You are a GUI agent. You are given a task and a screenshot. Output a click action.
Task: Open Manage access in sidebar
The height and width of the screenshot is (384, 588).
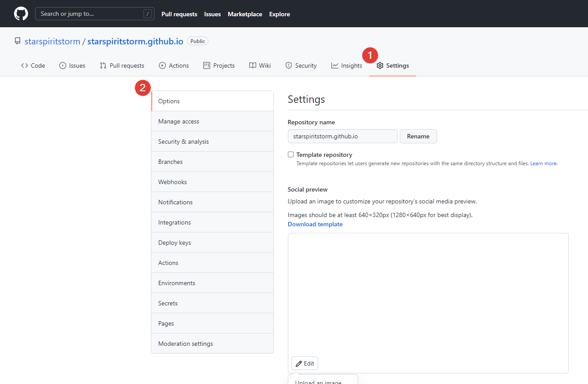click(212, 121)
